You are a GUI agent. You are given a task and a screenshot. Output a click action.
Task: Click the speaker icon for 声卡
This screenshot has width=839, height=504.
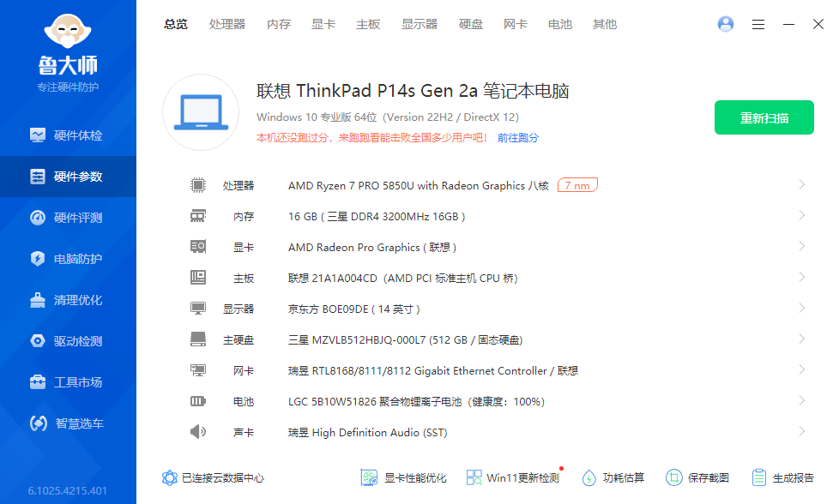[198, 431]
